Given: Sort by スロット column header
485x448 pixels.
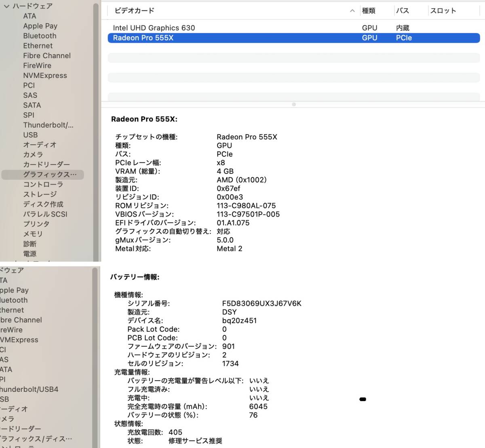Looking at the screenshot, I should point(443,11).
